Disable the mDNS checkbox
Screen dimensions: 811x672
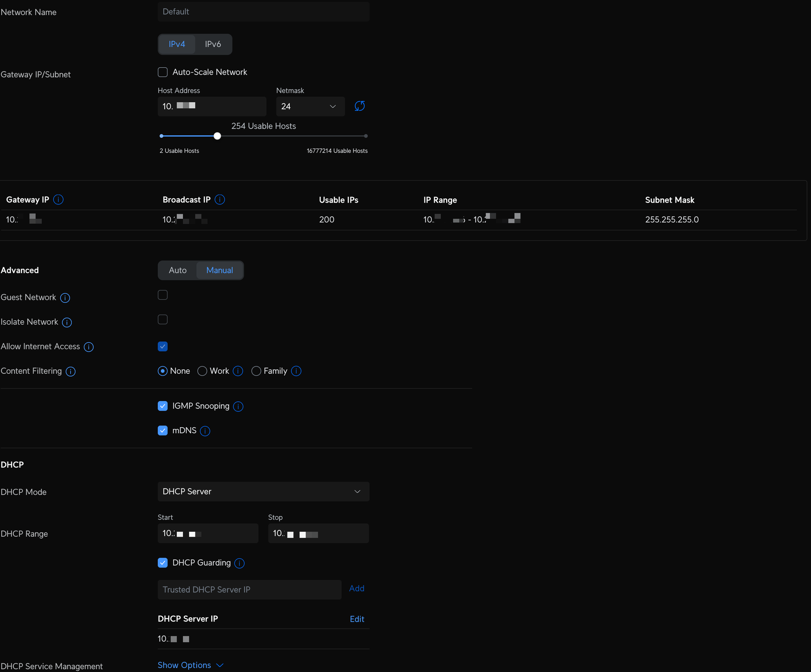(163, 430)
